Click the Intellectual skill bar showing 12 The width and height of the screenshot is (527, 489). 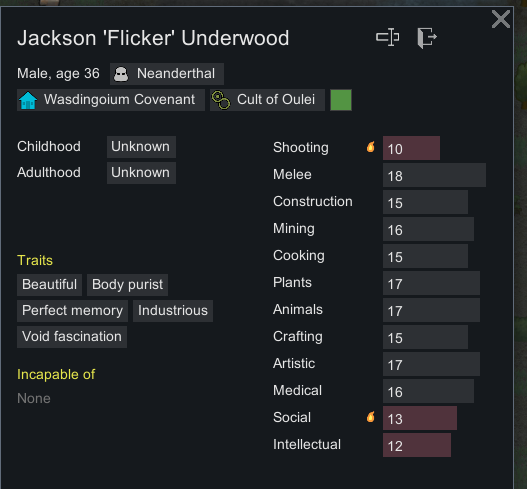(x=417, y=445)
